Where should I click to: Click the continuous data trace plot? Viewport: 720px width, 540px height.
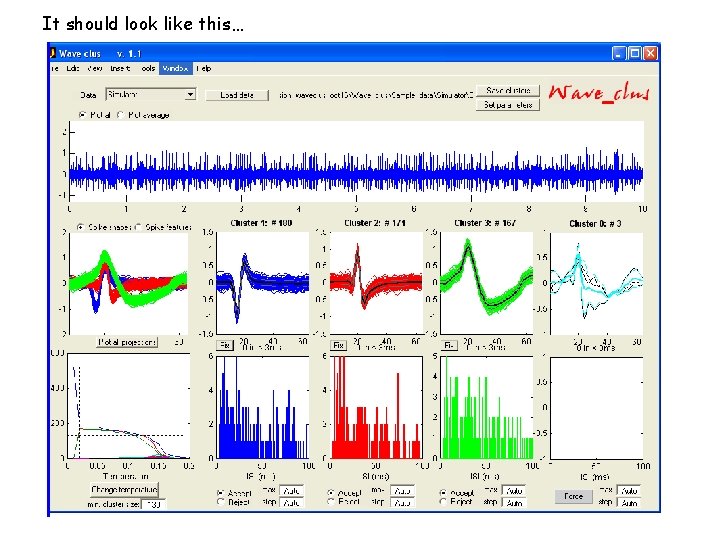(356, 162)
